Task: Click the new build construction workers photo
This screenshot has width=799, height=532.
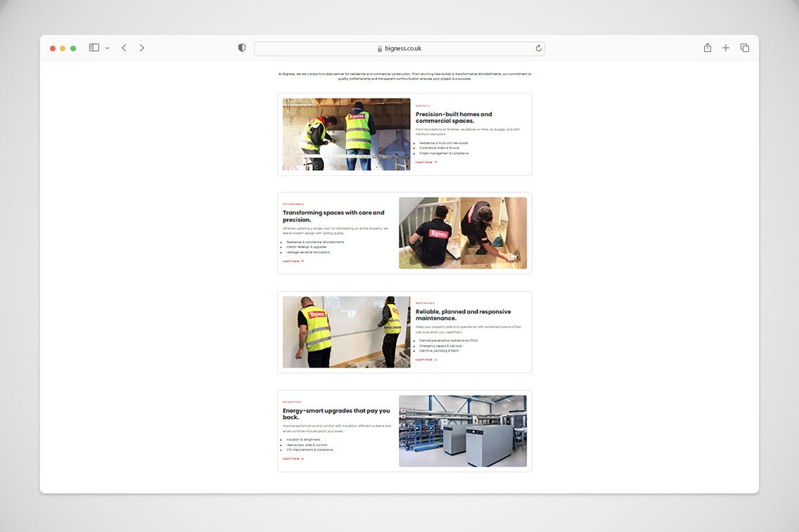Action: click(x=346, y=134)
